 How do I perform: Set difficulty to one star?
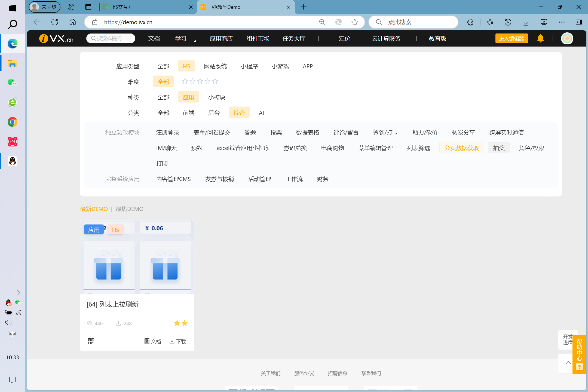click(185, 81)
